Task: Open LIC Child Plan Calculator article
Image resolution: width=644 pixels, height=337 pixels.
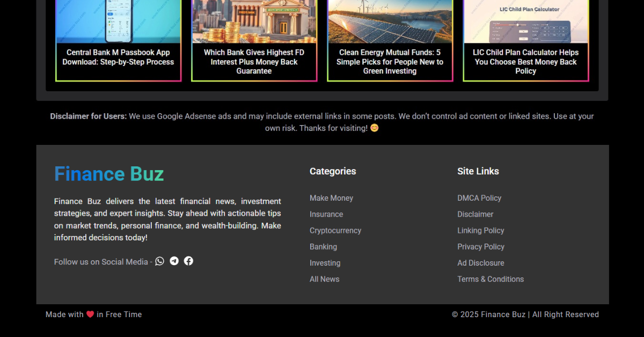Action: 525,62
